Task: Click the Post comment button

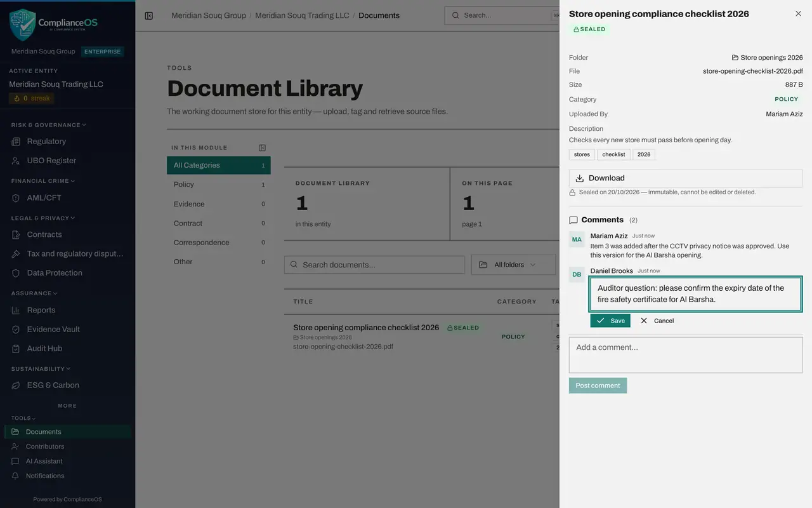Action: click(598, 385)
